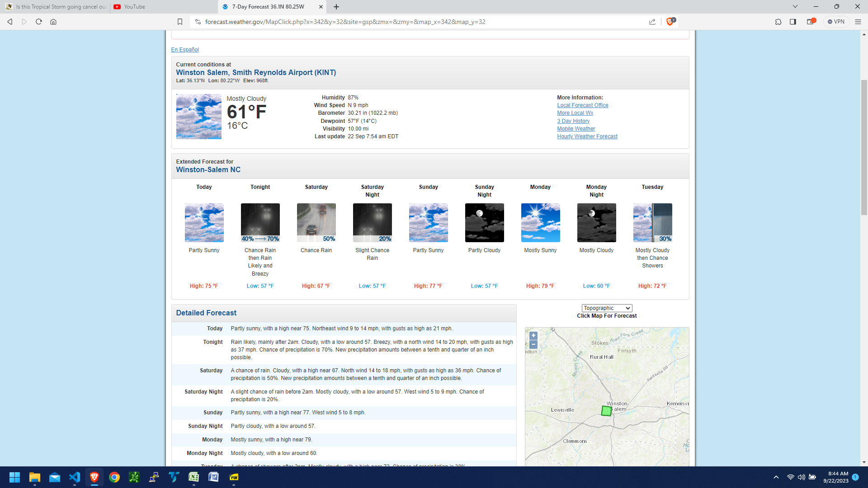This screenshot has height=488, width=868.
Task: Open a new browser tab
Action: click(336, 7)
